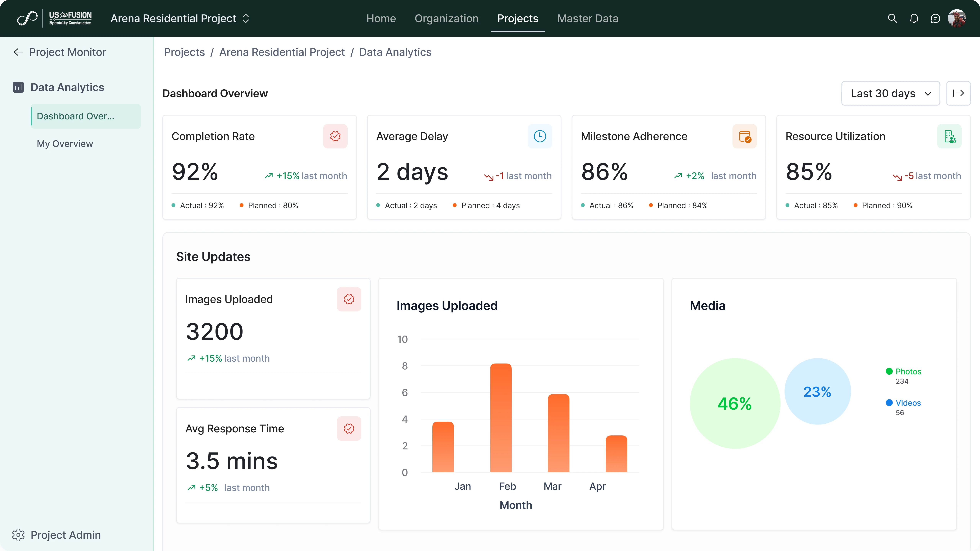Click the clock icon on Average Delay card
The width and height of the screenshot is (980, 551).
coord(540,136)
